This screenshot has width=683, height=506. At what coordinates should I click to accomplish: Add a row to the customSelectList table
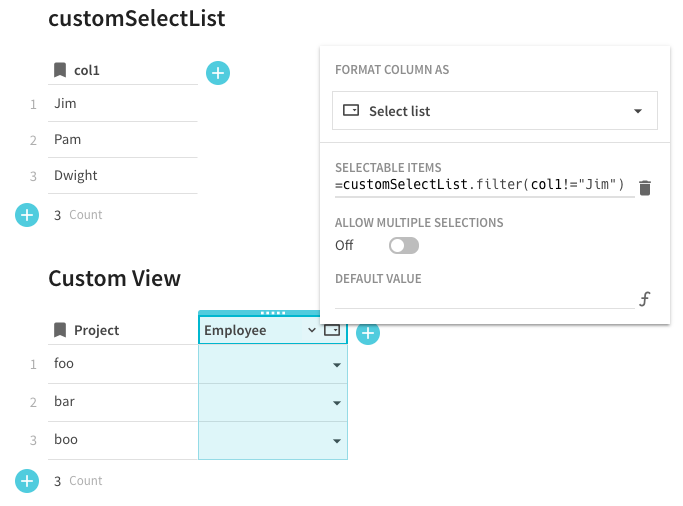point(27,214)
